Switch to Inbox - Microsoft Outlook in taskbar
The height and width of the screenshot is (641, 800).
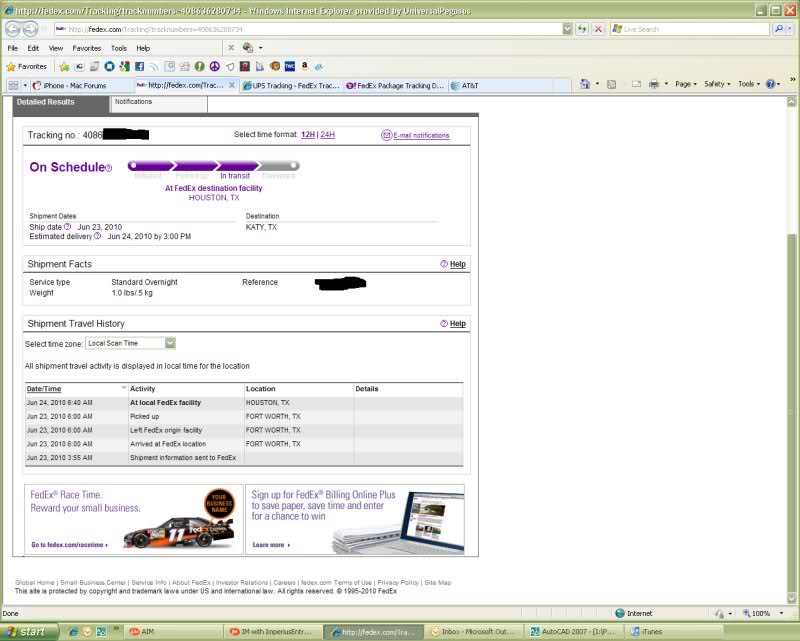[475, 632]
